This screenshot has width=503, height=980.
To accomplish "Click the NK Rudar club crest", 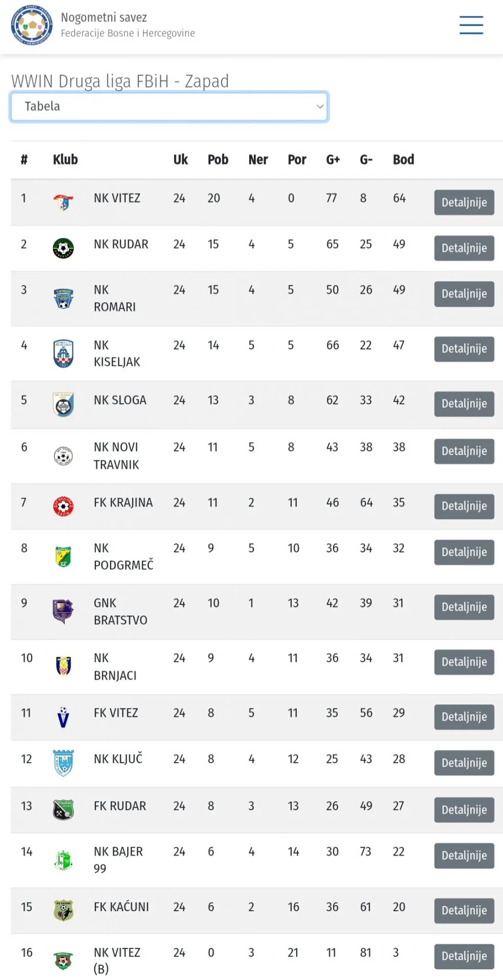I will (63, 249).
